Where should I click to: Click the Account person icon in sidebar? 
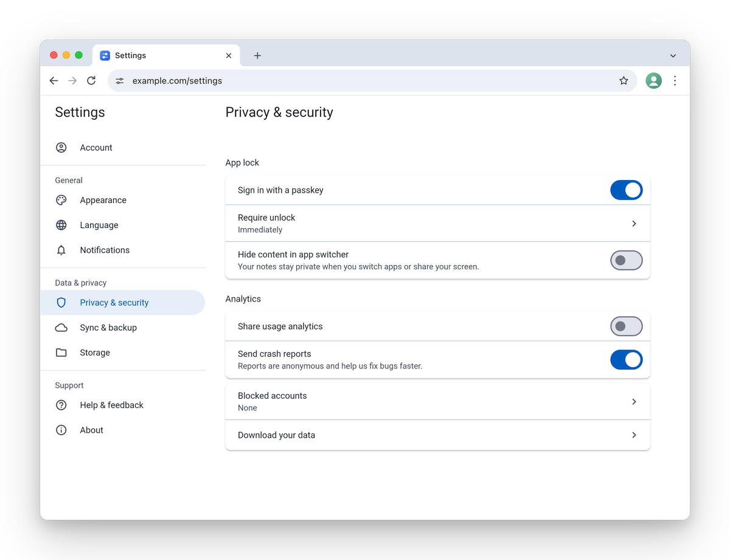pyautogui.click(x=61, y=148)
